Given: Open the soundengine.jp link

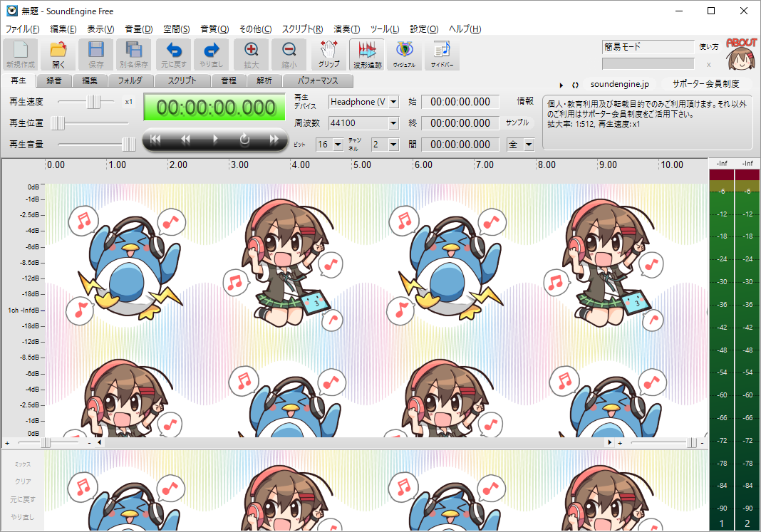Looking at the screenshot, I should [620, 84].
